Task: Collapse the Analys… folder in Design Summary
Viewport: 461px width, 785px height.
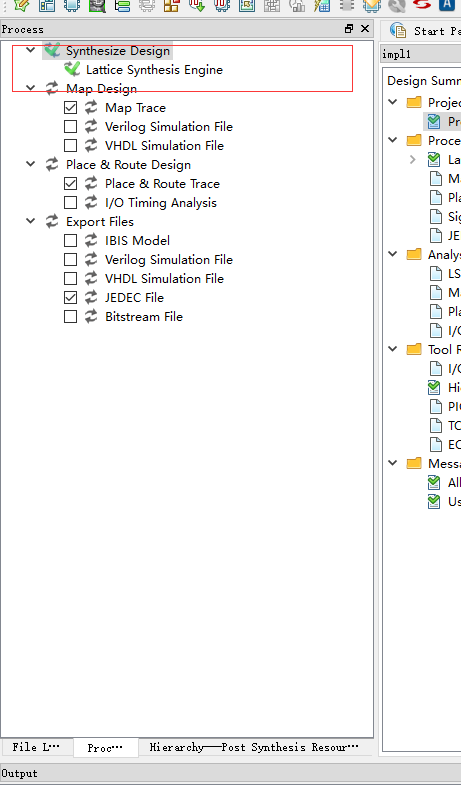Action: click(393, 254)
